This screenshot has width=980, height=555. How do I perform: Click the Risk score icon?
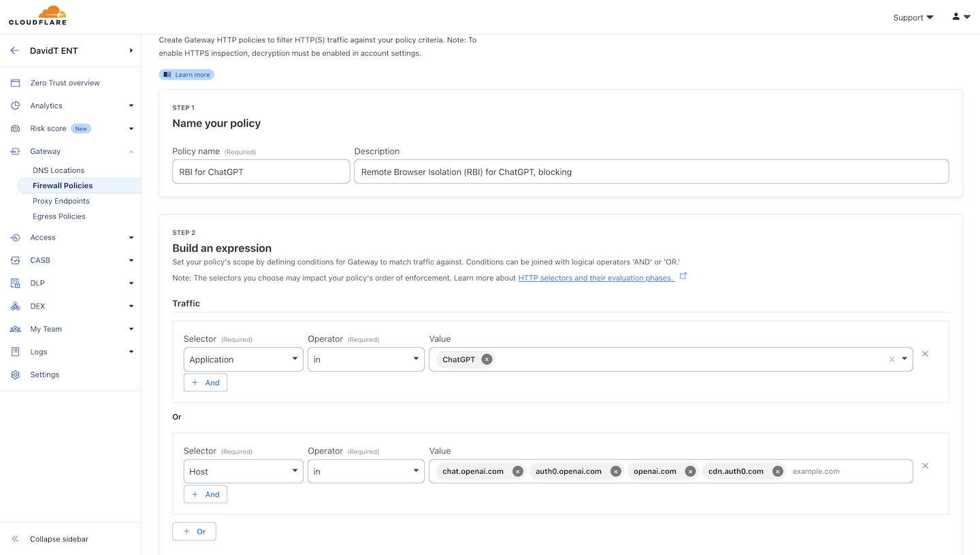pyautogui.click(x=15, y=129)
